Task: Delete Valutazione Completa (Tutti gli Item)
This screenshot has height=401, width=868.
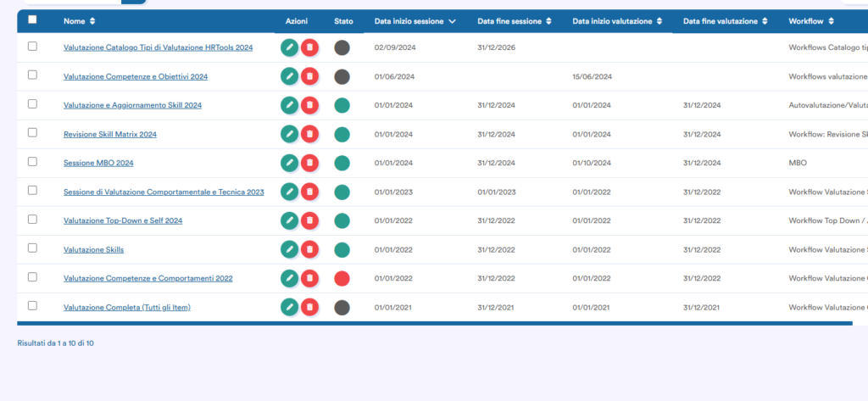Action: pyautogui.click(x=309, y=307)
